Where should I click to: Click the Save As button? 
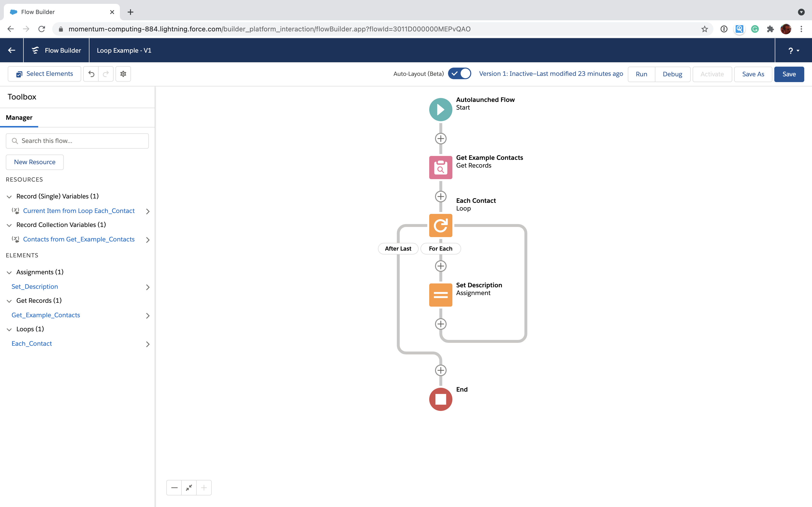point(753,74)
